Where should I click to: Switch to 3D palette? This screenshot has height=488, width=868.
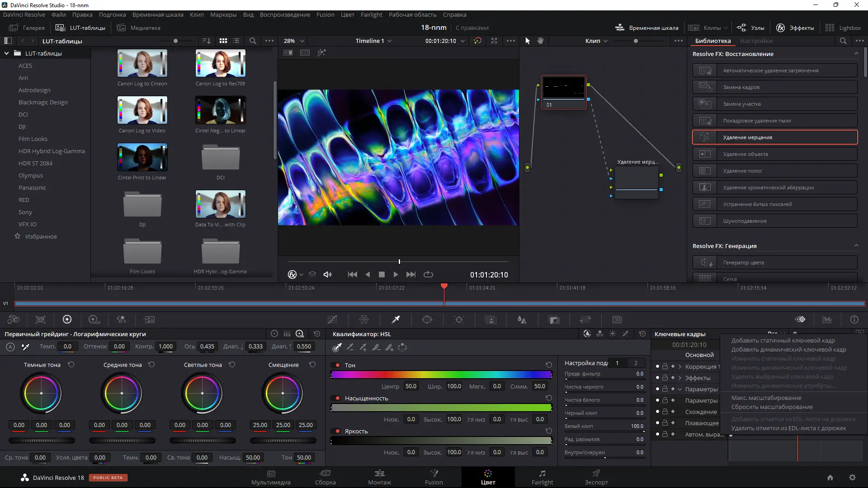618,319
